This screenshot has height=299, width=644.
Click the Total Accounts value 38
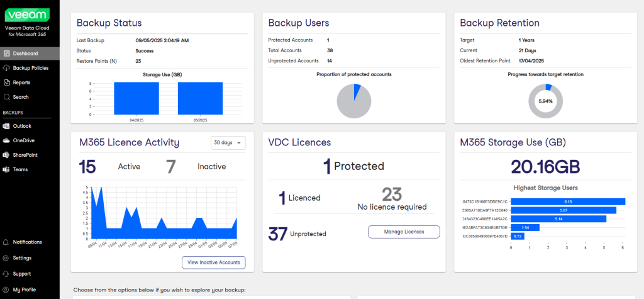330,50
